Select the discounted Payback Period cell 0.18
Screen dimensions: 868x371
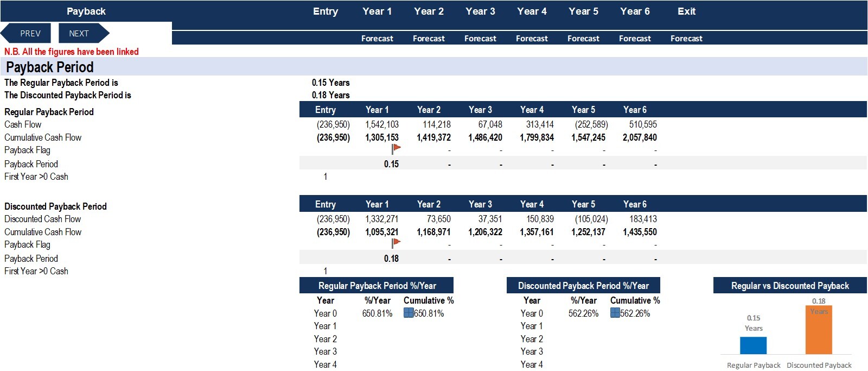(x=391, y=259)
